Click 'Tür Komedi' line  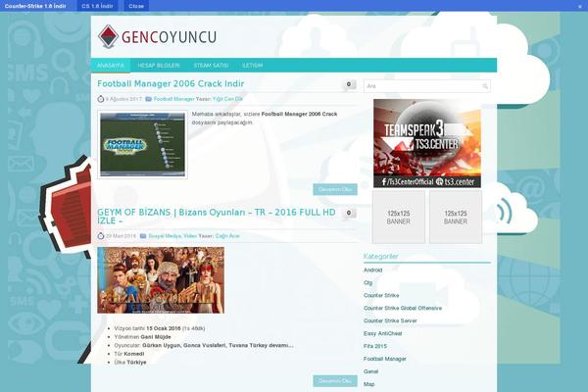(x=129, y=354)
